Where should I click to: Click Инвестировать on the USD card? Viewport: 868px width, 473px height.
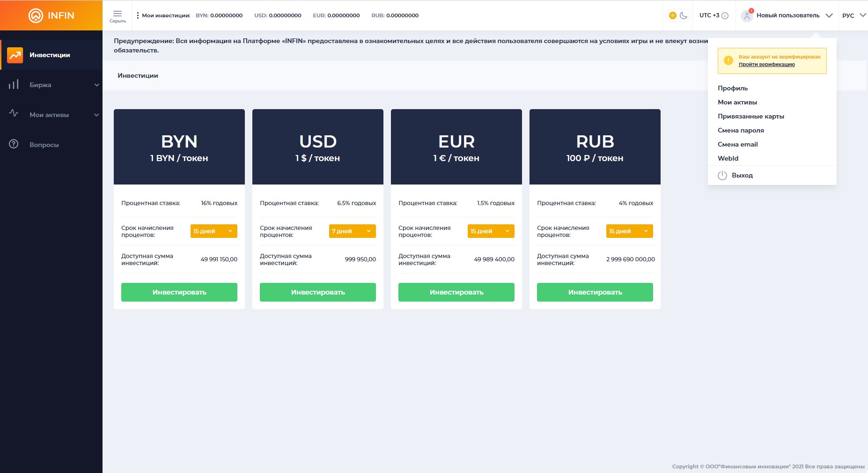point(318,292)
